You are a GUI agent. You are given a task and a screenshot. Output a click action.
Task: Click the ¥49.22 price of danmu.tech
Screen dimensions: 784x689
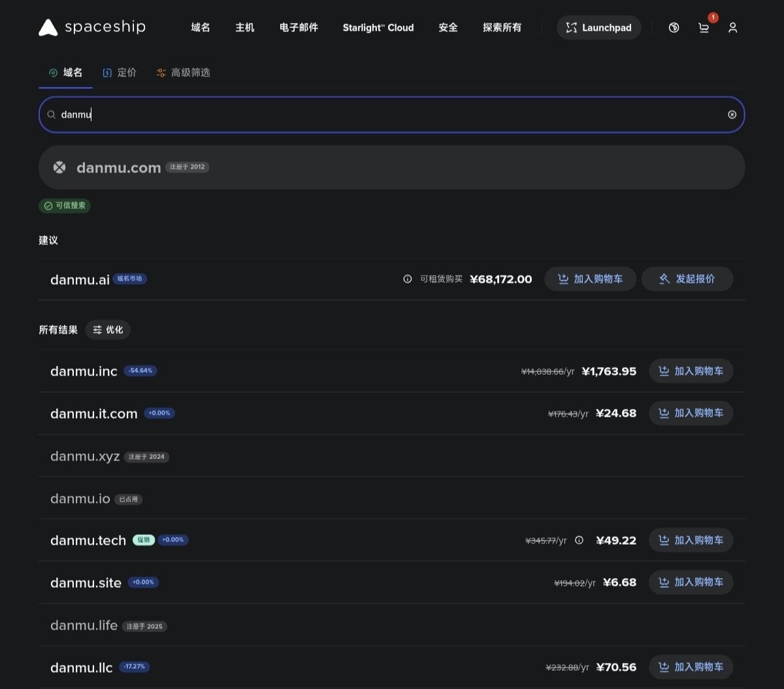pos(616,541)
